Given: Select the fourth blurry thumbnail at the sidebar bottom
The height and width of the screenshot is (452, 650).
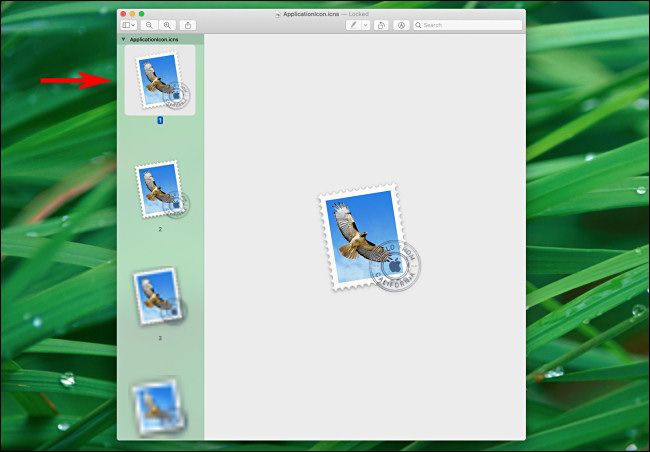Looking at the screenshot, I should pyautogui.click(x=158, y=407).
